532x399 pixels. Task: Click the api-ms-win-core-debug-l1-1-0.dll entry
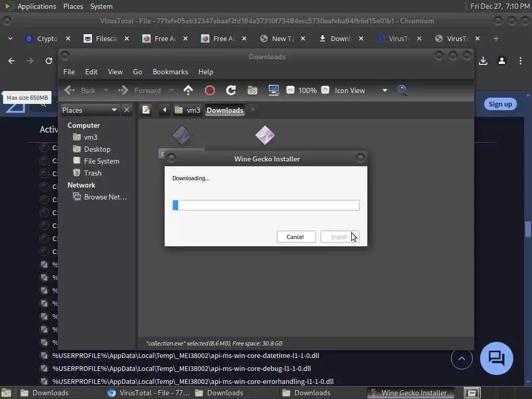(181, 368)
